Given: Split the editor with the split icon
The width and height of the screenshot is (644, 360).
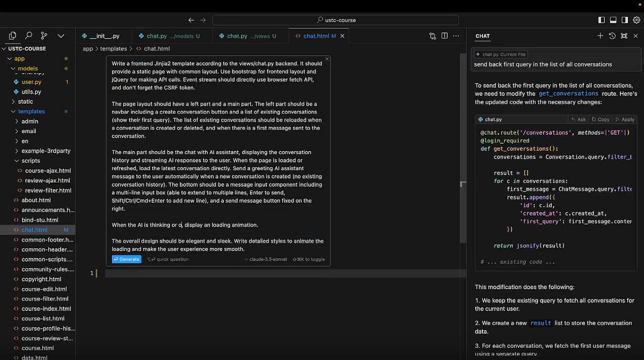Looking at the screenshot, I should pos(444,35).
